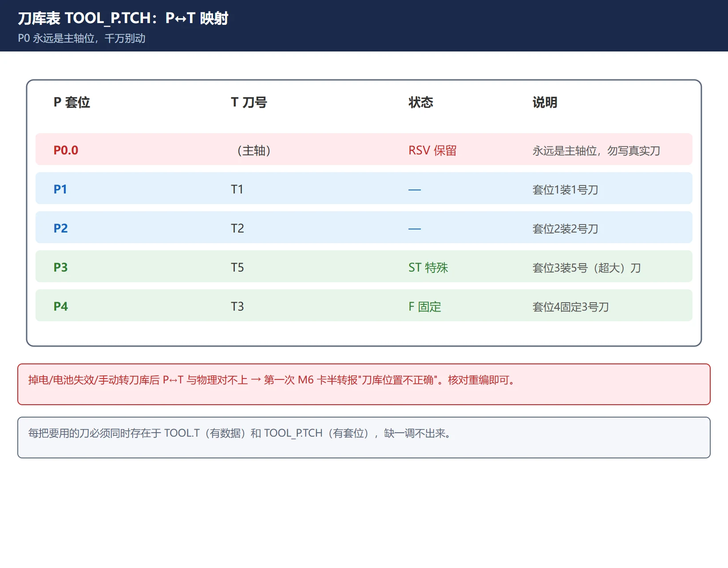The image size is (728, 568).
Task: Select the P1 pocket cell
Action: pyautogui.click(x=60, y=189)
